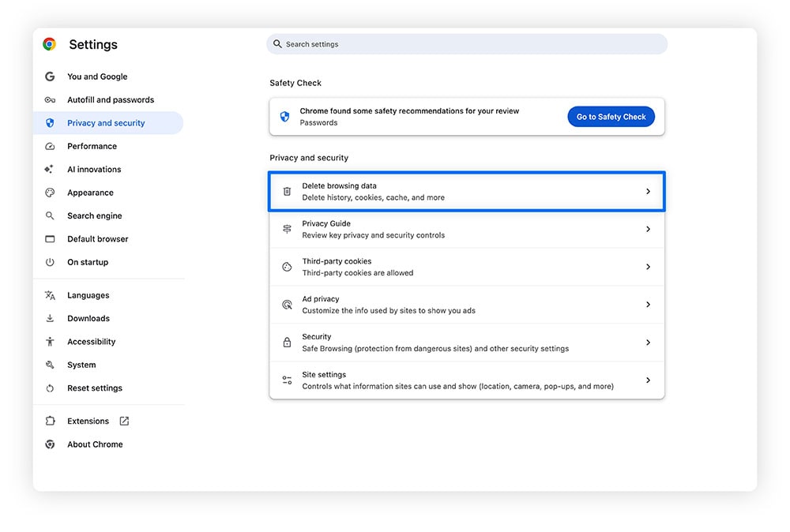Expand the Site settings row chevron
This screenshot has height=532, width=790.
pyautogui.click(x=649, y=380)
